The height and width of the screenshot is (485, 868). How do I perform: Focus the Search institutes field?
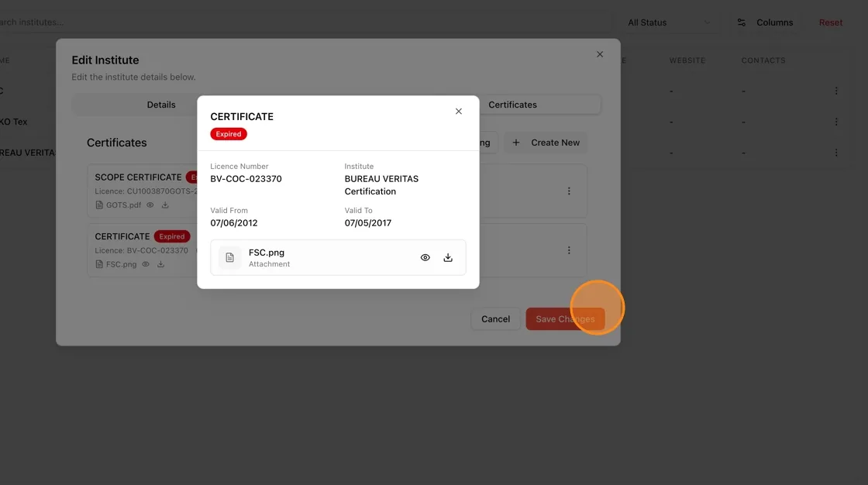click(305, 22)
